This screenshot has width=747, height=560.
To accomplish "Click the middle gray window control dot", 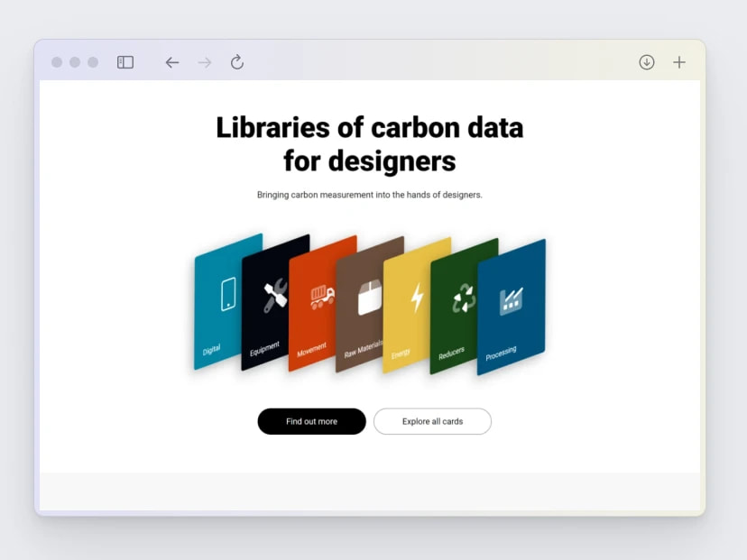I will click(75, 62).
